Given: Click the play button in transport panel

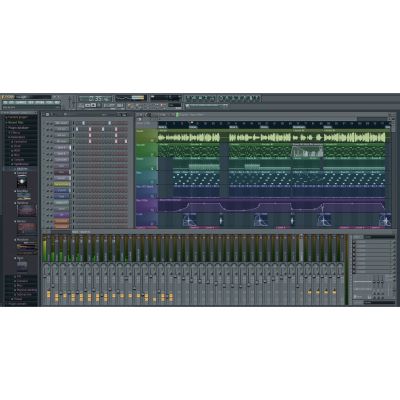Looking at the screenshot, I should [x=88, y=105].
